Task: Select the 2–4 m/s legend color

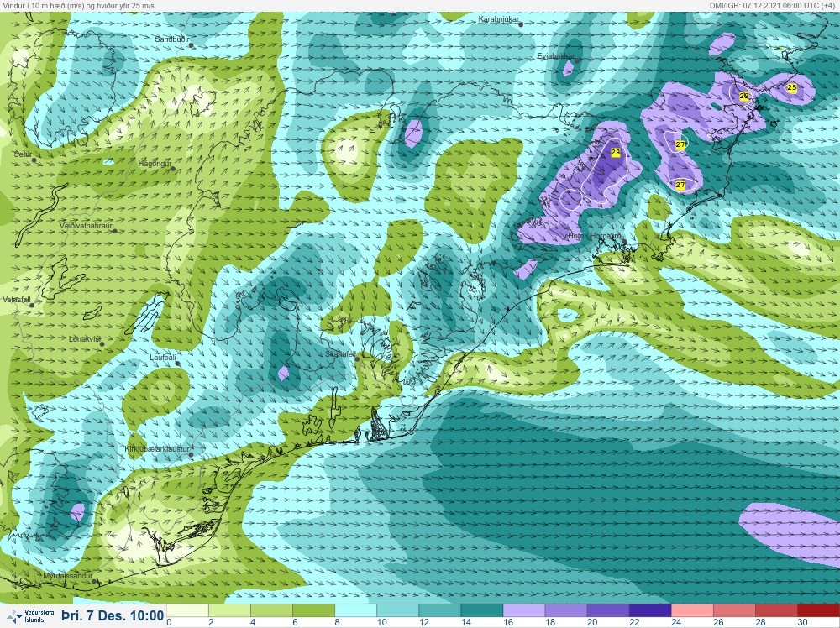Action: click(229, 611)
